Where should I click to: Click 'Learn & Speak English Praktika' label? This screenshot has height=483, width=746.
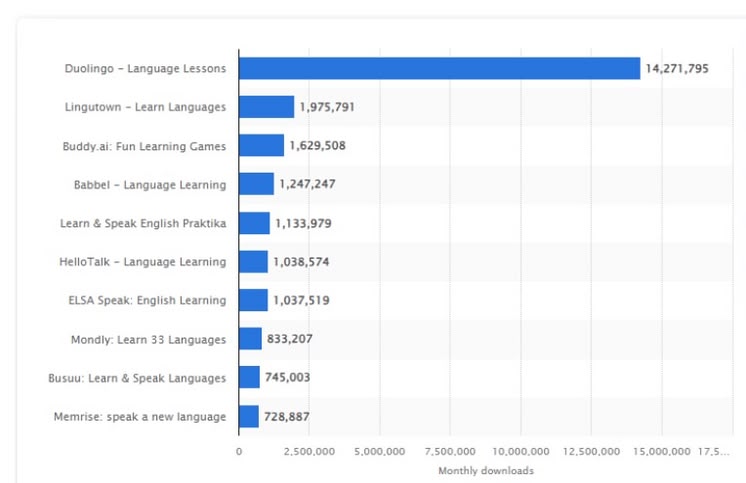point(143,223)
